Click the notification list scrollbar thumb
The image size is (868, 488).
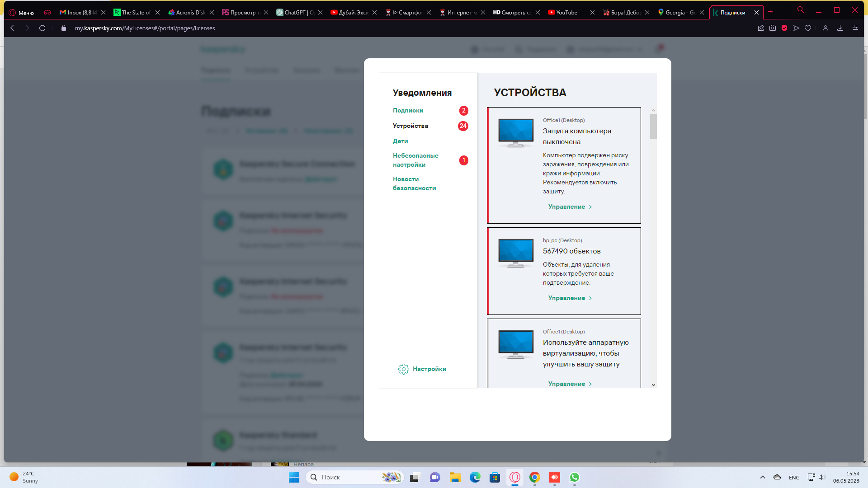[653, 126]
